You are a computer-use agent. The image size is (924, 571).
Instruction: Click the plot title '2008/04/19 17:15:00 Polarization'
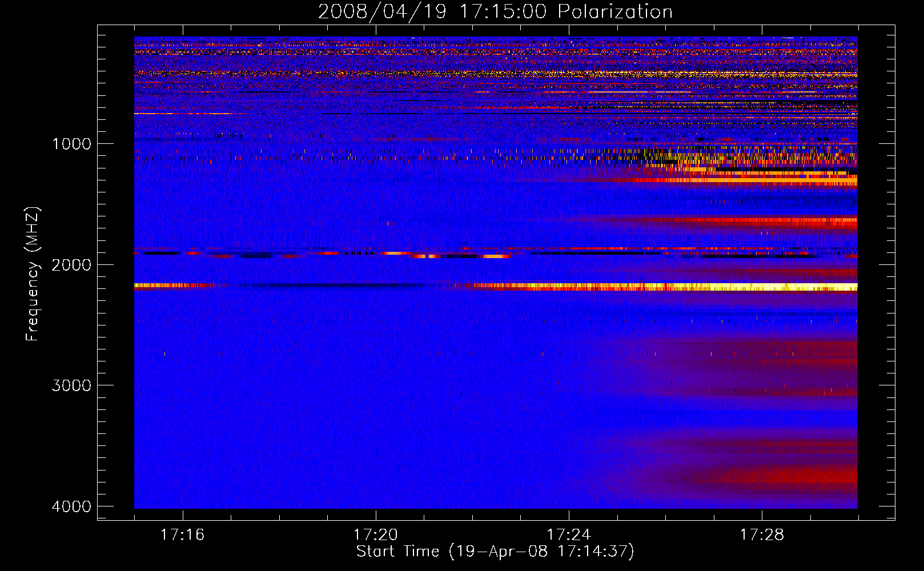(x=495, y=11)
